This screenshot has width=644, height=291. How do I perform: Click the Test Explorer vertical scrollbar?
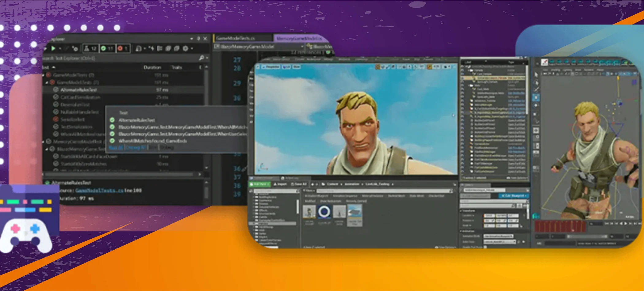pyautogui.click(x=206, y=117)
